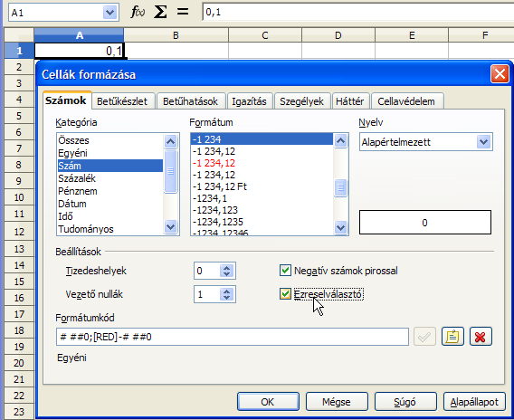
Task: Uncheck the Ezreselválasztó checkbox
Action: [285, 294]
